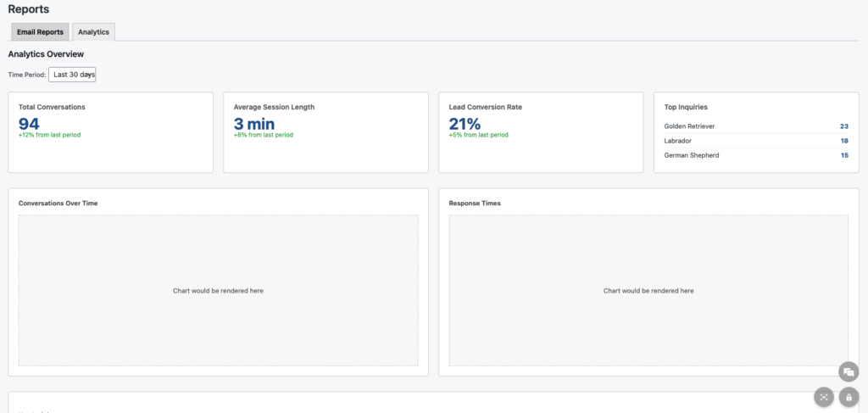Open the Time Period dropdown
This screenshot has height=413, width=868.
72,74
